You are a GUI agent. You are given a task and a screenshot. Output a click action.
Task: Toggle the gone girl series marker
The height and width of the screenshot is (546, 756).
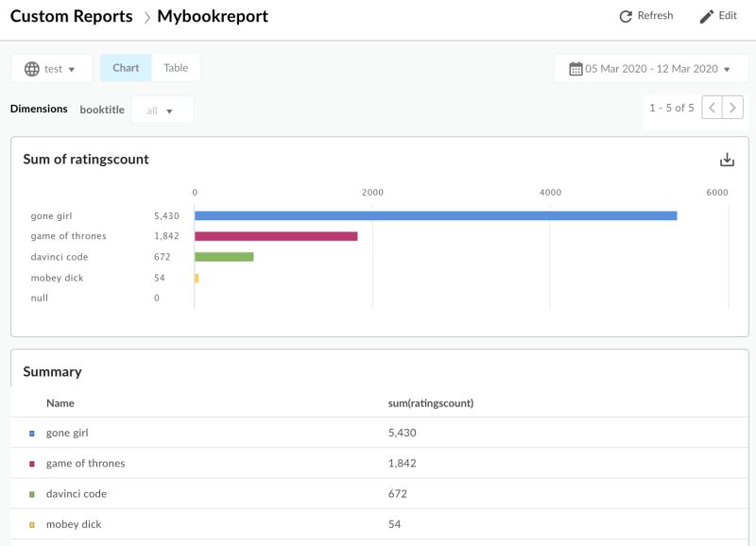pos(30,433)
